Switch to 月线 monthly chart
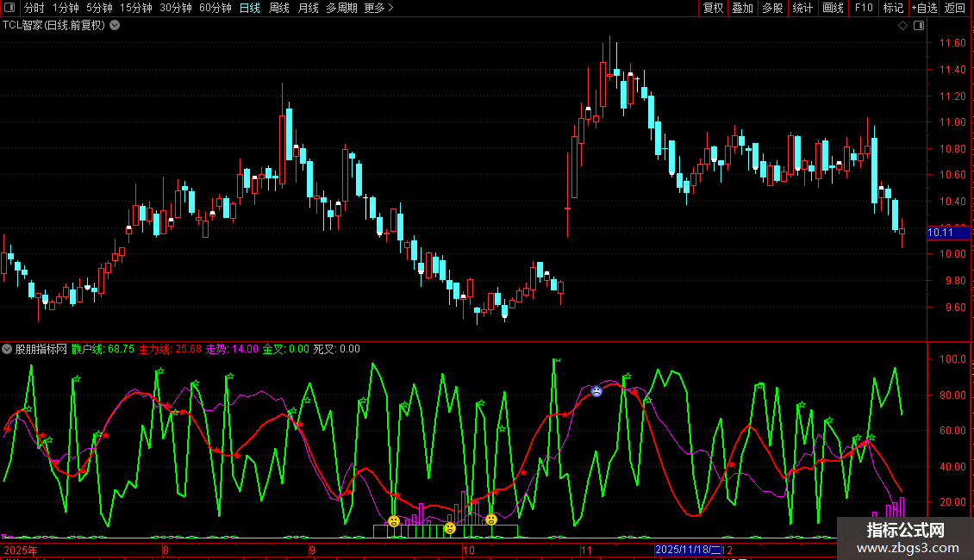The height and width of the screenshot is (560, 974). (308, 8)
